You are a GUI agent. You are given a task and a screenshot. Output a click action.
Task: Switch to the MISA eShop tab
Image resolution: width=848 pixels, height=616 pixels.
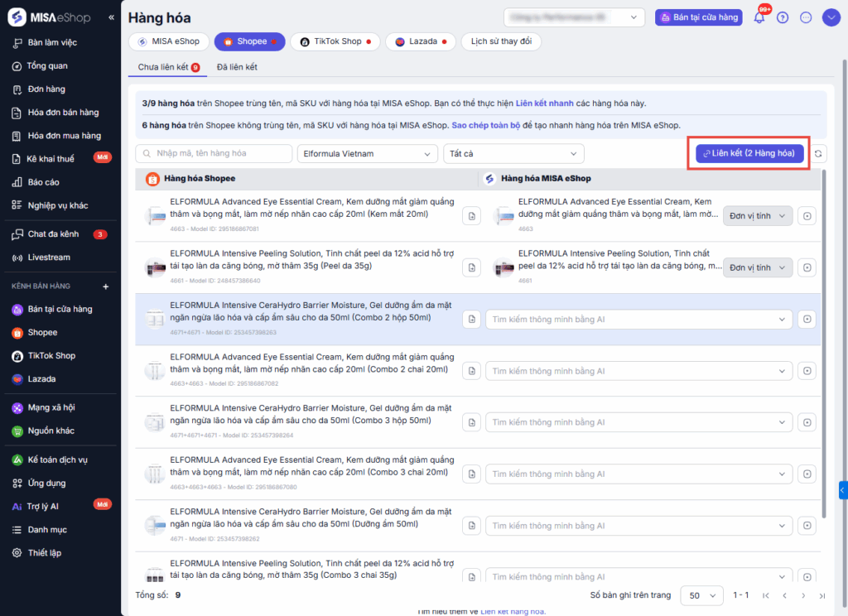click(169, 41)
